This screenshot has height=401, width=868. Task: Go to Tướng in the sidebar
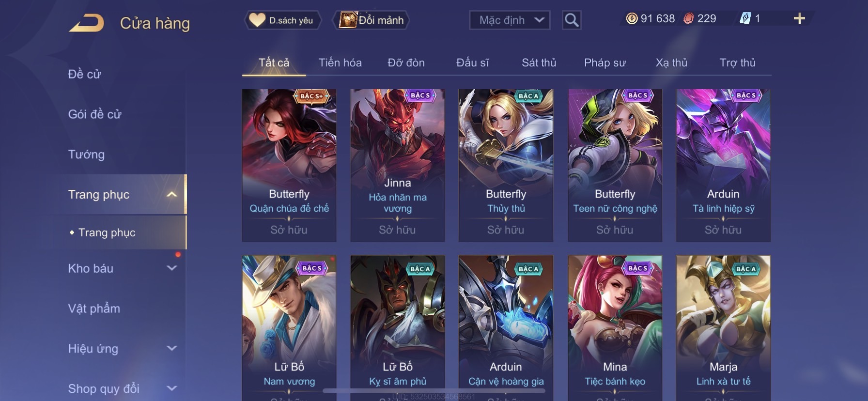86,154
